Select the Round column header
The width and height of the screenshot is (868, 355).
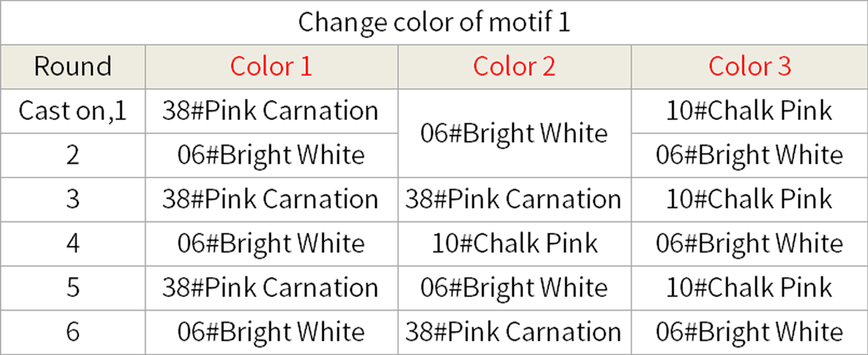click(x=73, y=67)
